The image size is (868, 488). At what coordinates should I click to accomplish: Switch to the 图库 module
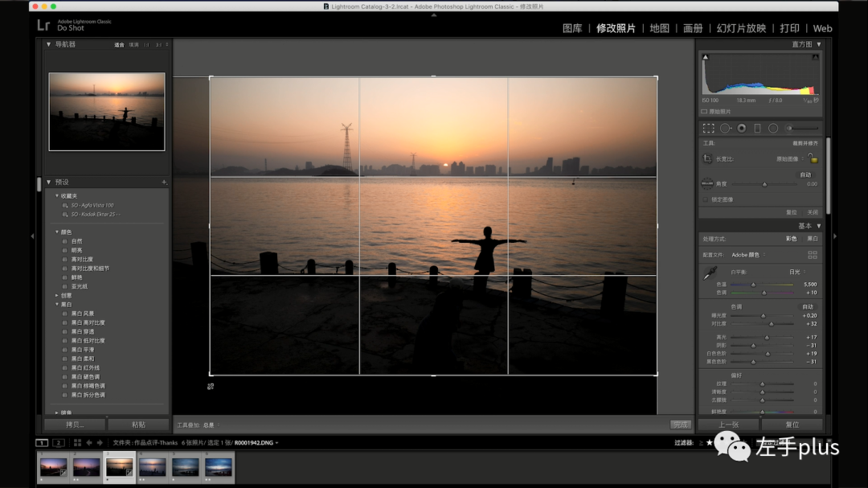pyautogui.click(x=572, y=28)
